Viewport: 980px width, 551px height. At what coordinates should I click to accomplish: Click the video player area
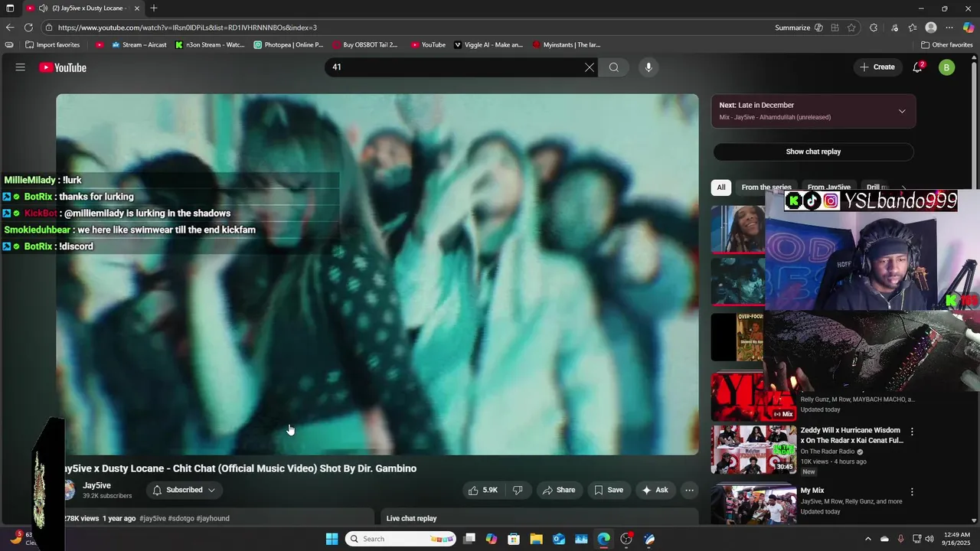(x=377, y=275)
